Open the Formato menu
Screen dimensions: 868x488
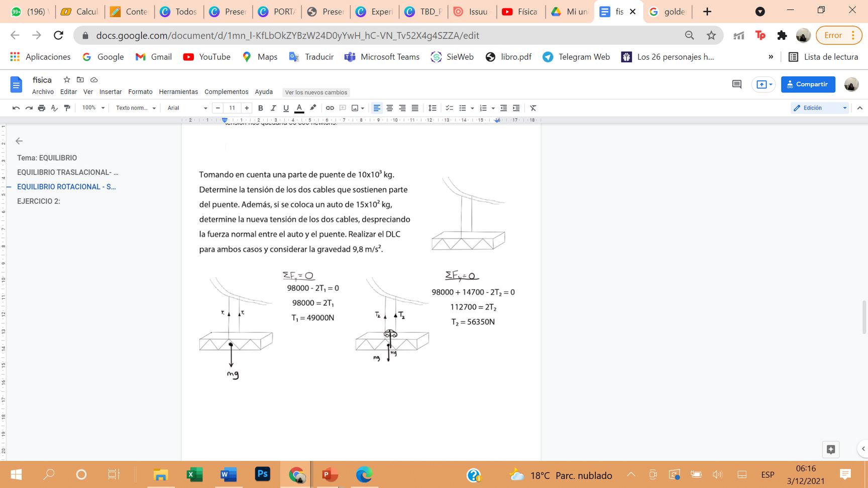[x=140, y=92]
